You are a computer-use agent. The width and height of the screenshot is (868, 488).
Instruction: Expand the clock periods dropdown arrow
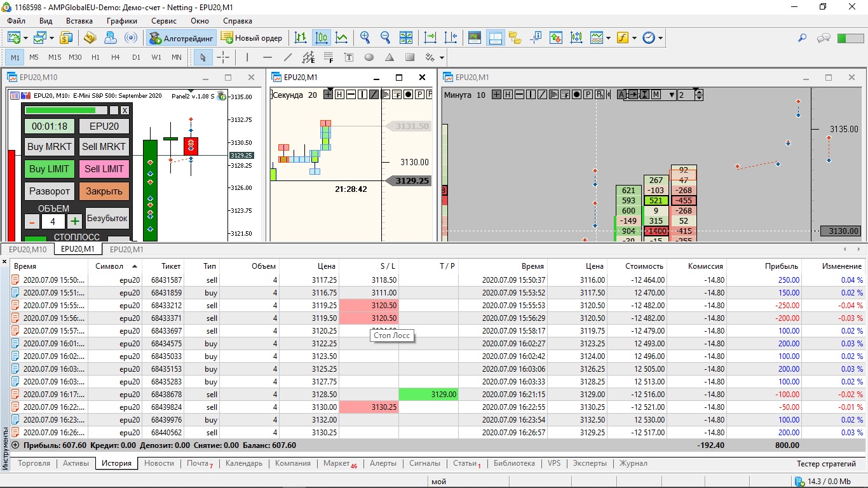660,38
